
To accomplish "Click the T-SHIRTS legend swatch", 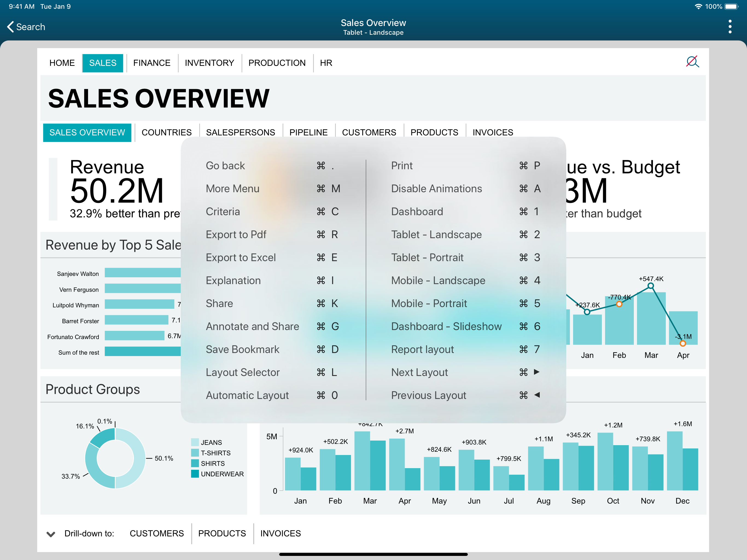I will pos(195,453).
